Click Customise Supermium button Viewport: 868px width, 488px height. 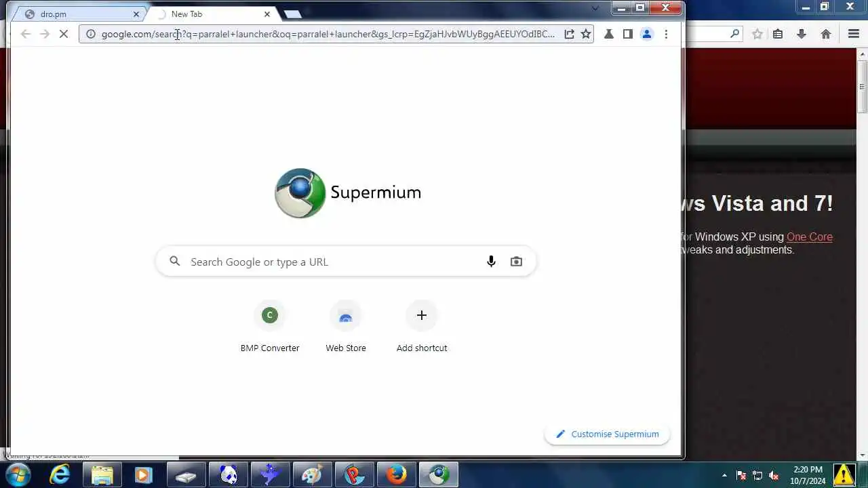tap(607, 434)
